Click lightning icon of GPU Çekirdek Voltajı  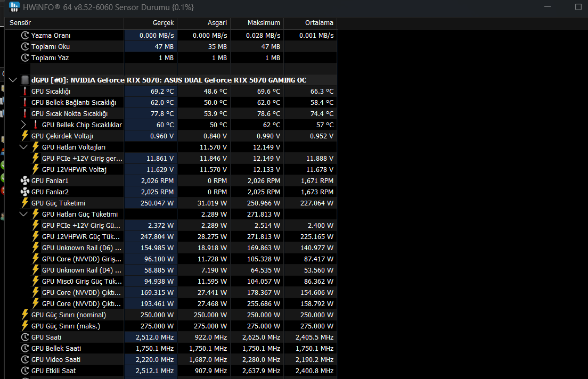(x=24, y=136)
